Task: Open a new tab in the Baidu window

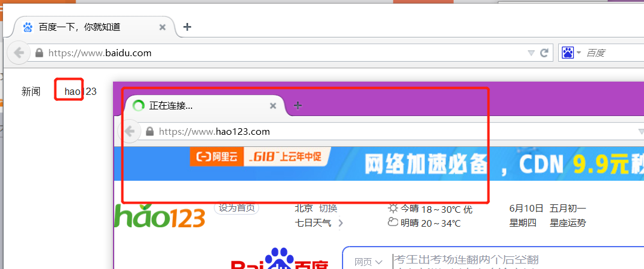Action: click(187, 27)
